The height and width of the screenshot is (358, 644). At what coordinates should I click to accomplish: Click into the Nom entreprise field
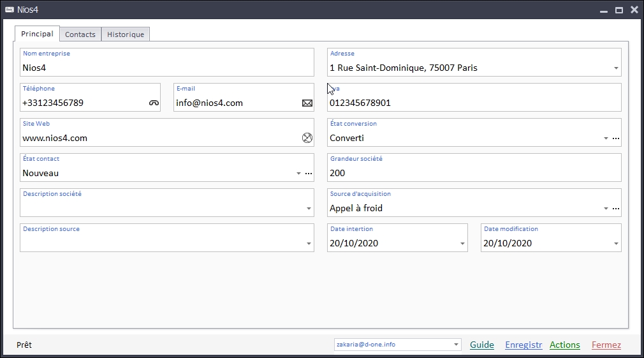[166, 68]
